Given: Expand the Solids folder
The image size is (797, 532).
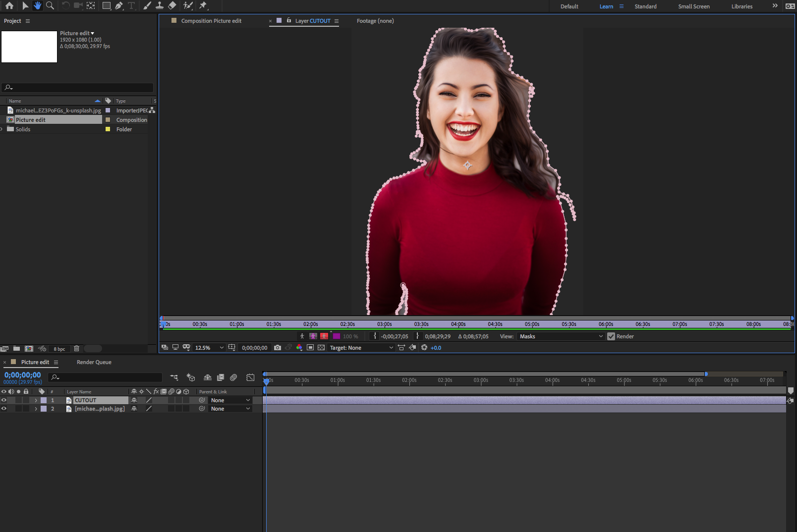Looking at the screenshot, I should click(2, 129).
